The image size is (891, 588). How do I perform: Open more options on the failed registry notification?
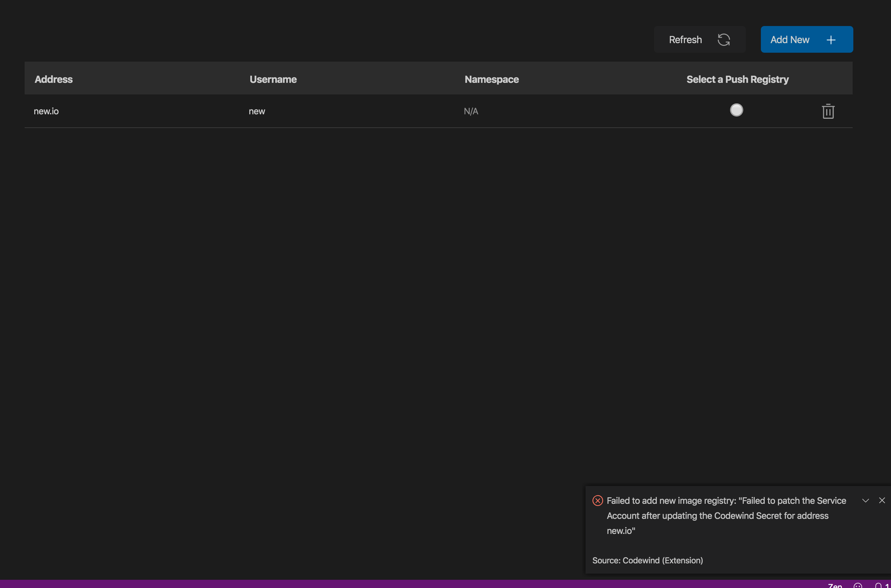pyautogui.click(x=866, y=500)
